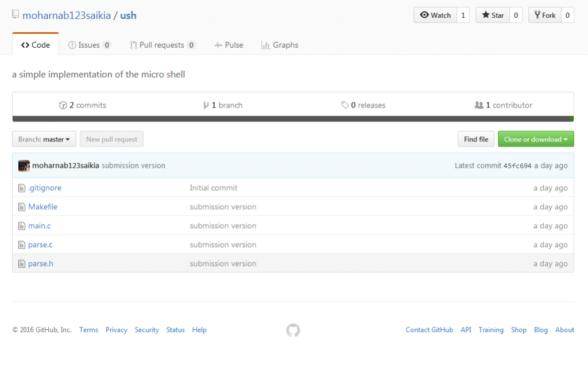This screenshot has width=588, height=389.
Task: Open the Security footer link
Action: [x=147, y=330]
